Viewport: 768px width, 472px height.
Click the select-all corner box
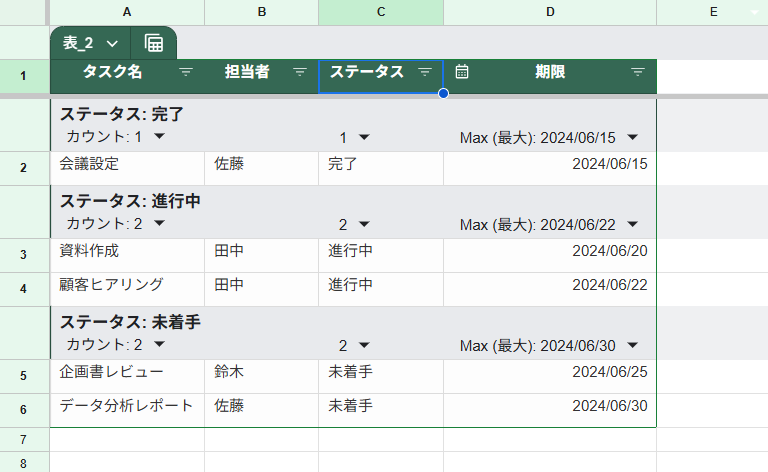click(23, 12)
